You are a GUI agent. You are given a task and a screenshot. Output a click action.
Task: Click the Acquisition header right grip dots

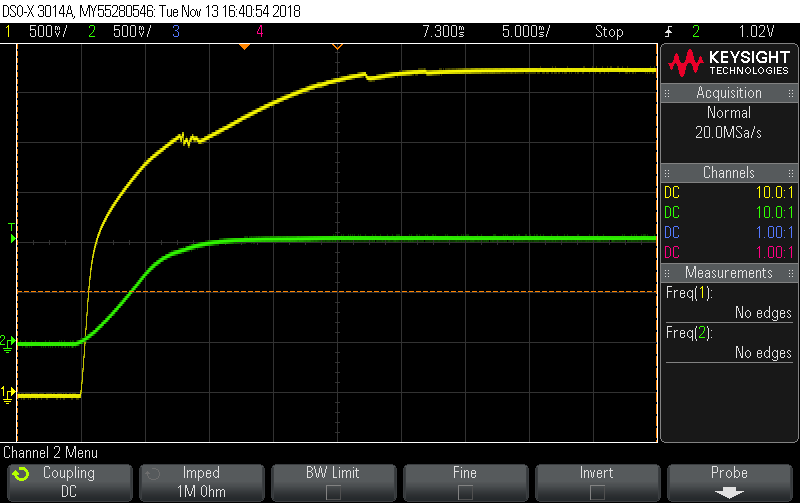[790, 93]
